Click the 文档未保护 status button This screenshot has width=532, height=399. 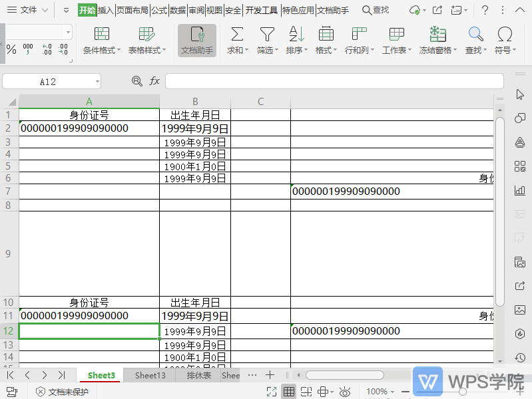coord(61,392)
